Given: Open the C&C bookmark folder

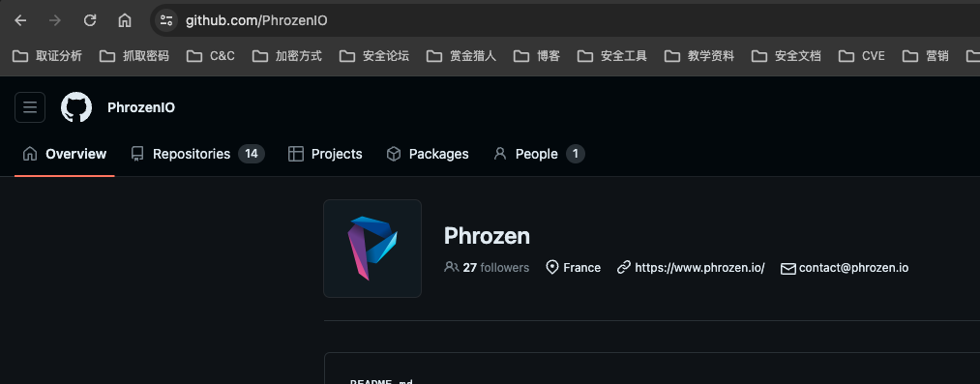Looking at the screenshot, I should pyautogui.click(x=211, y=56).
